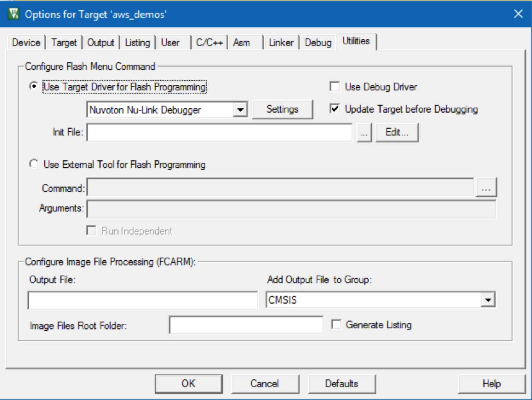
Task: Click the Settings button for the flash driver
Action: (282, 109)
